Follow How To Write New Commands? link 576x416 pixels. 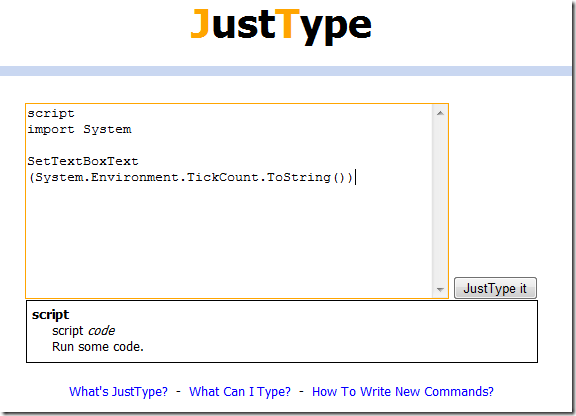(x=403, y=392)
